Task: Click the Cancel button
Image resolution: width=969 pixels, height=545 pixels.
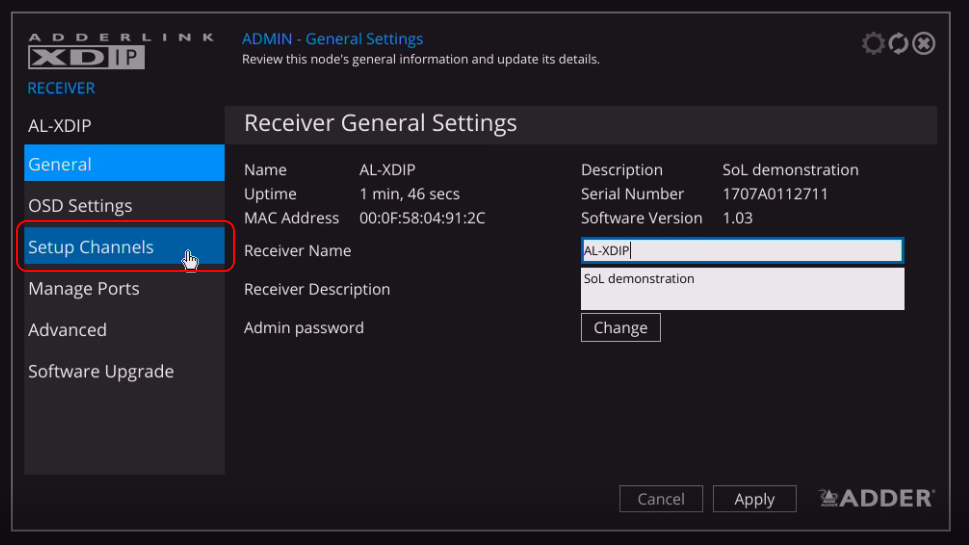Action: [661, 499]
